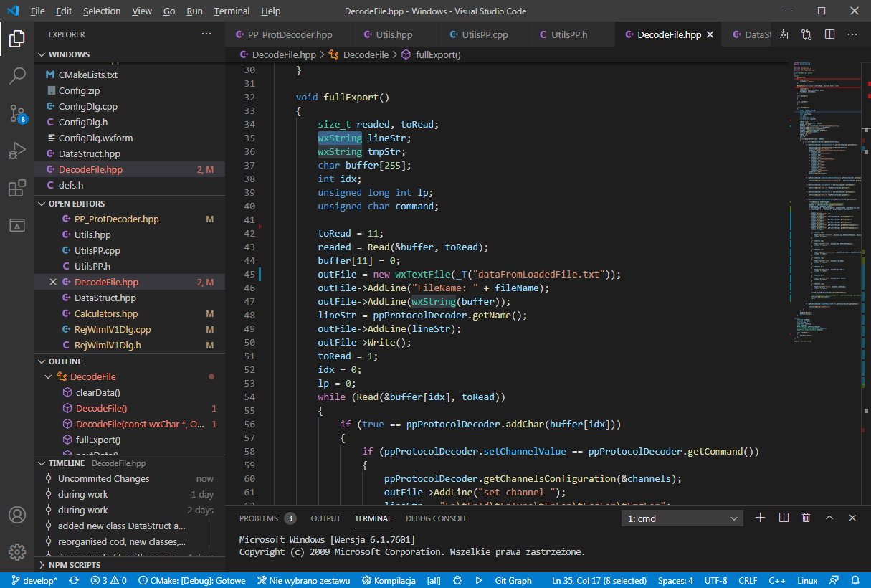This screenshot has width=871, height=588.
Task: Open the Explorer view in the activity bar
Action: point(17,38)
